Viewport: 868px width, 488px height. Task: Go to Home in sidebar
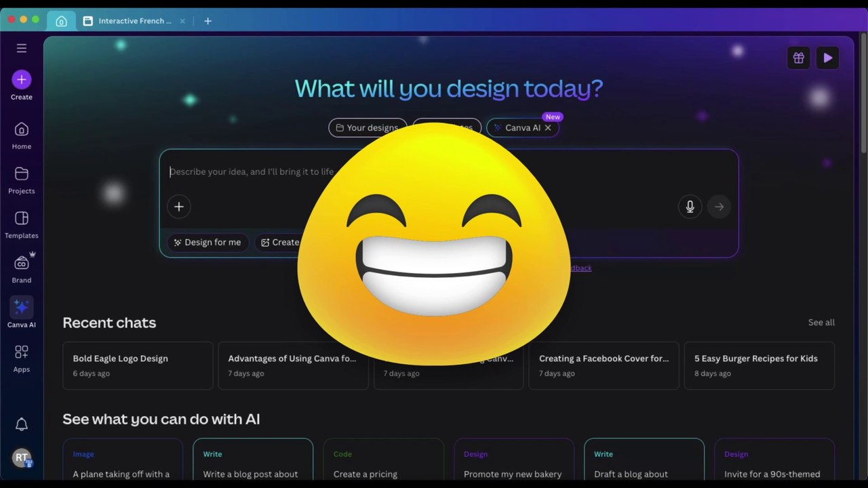point(22,136)
